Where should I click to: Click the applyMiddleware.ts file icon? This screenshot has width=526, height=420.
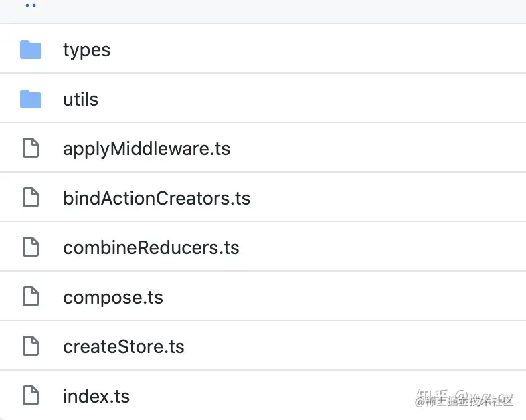pyautogui.click(x=31, y=148)
